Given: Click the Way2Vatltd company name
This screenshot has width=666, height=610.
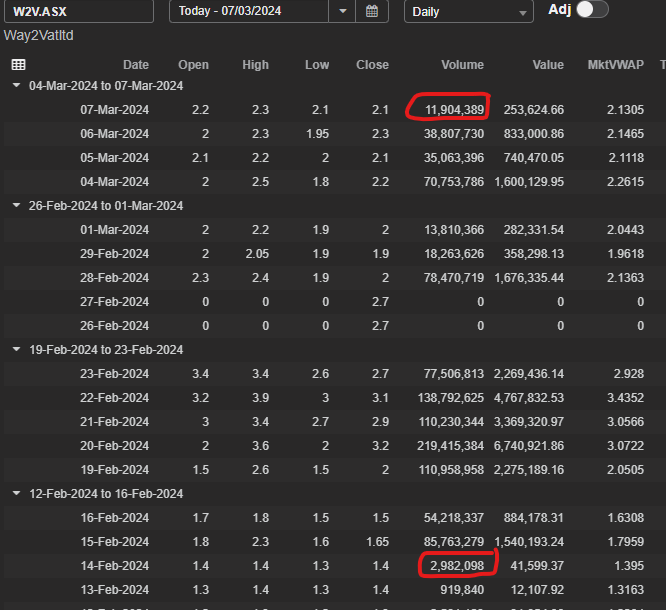Looking at the screenshot, I should click(39, 35).
